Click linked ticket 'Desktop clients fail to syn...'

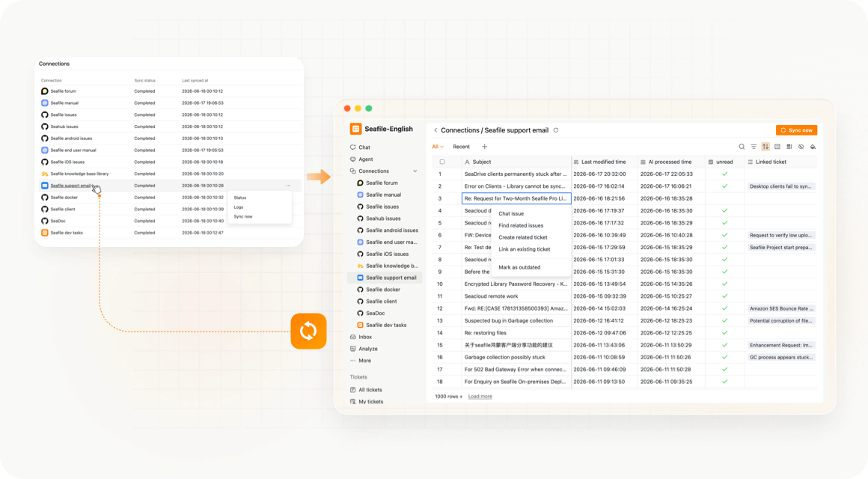[x=780, y=186]
